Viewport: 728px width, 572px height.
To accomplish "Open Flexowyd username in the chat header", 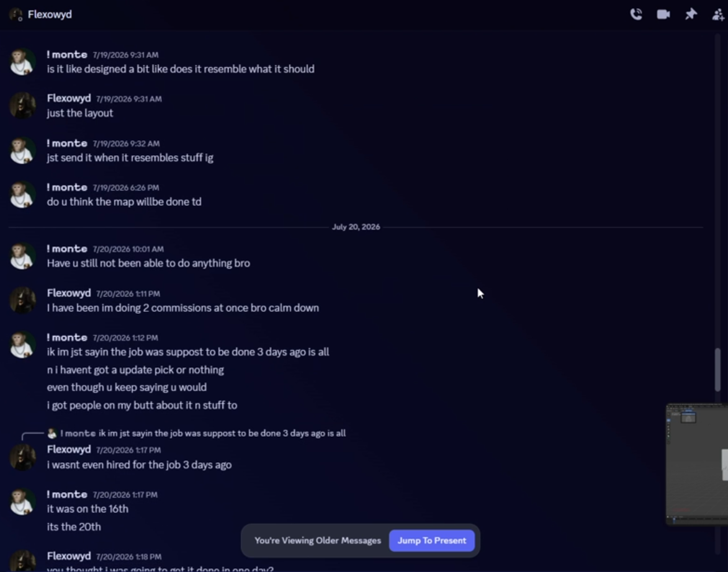I will 50,14.
